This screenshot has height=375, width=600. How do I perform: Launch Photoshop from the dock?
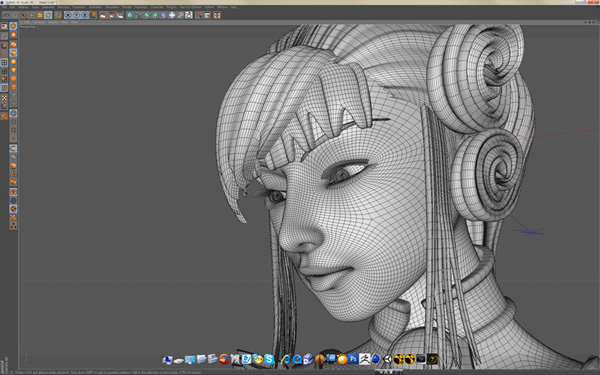(353, 359)
